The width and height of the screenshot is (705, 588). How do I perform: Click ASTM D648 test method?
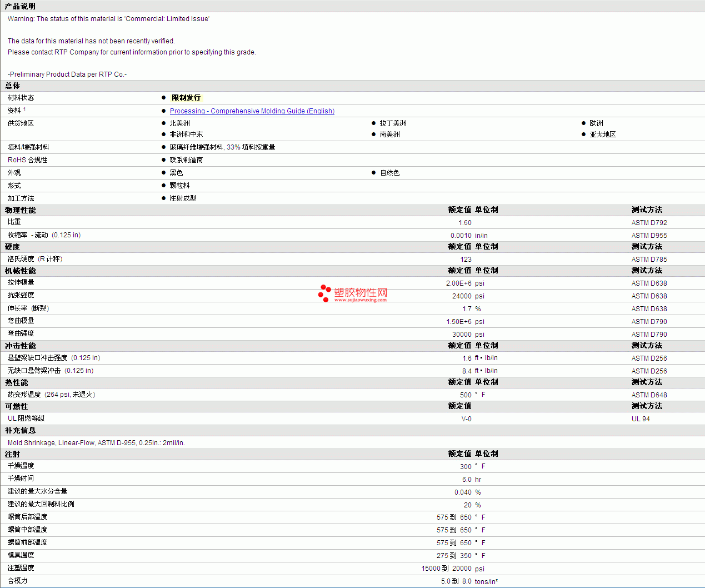[x=649, y=395]
